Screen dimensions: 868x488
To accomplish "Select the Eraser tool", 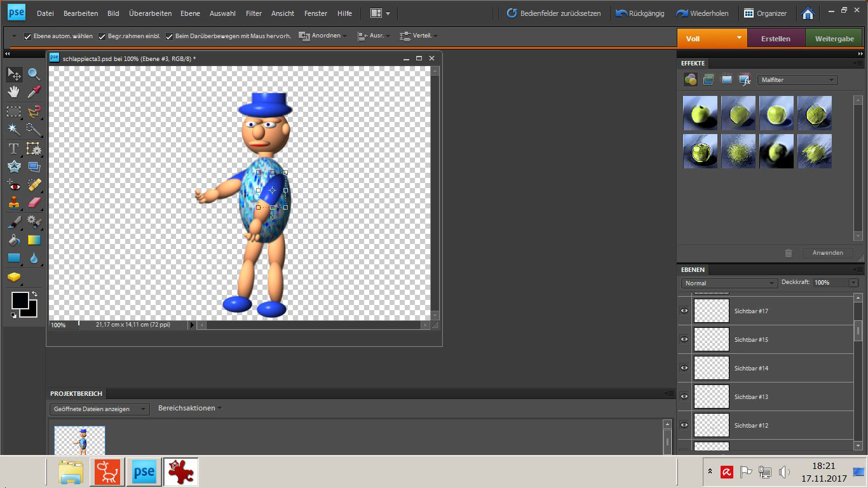I will coord(34,203).
